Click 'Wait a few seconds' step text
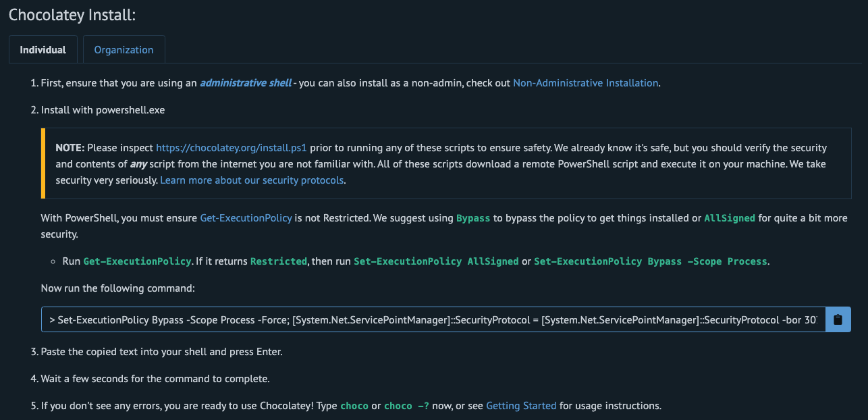The width and height of the screenshot is (868, 420). 155,379
